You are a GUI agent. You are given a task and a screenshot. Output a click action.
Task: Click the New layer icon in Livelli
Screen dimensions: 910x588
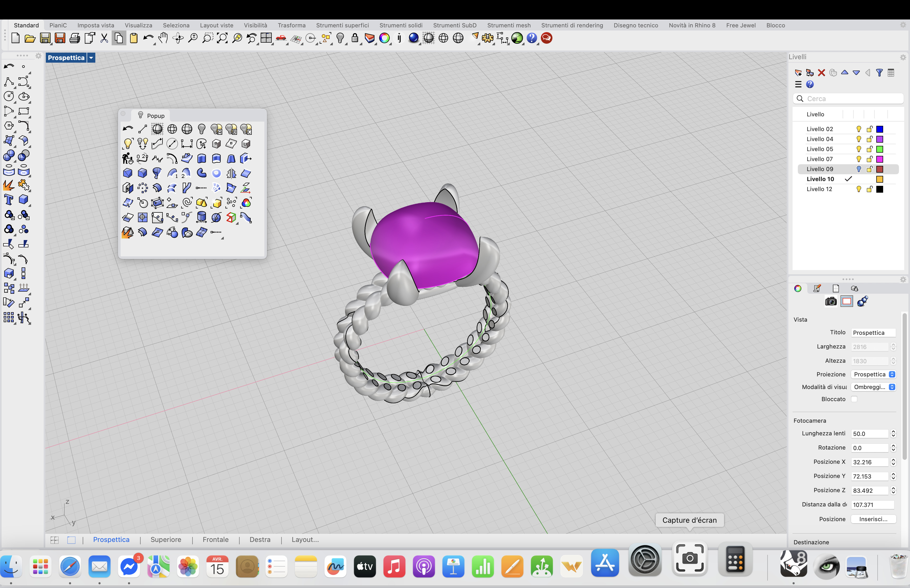coord(798,73)
